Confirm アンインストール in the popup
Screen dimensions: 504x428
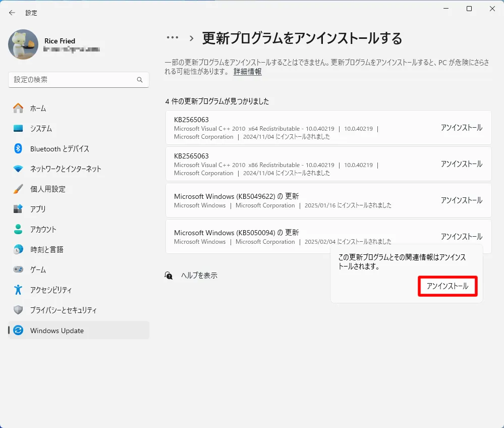447,286
